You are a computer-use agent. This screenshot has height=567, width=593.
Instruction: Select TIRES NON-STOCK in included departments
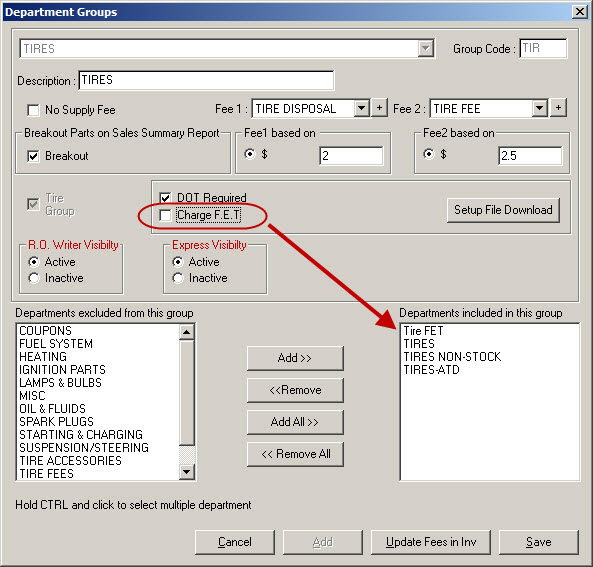pos(452,356)
